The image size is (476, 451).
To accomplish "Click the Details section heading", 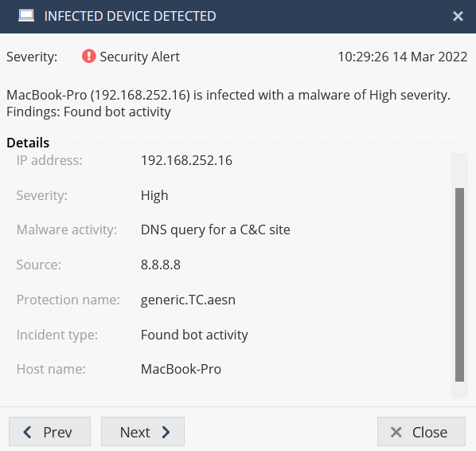I will coord(28,143).
